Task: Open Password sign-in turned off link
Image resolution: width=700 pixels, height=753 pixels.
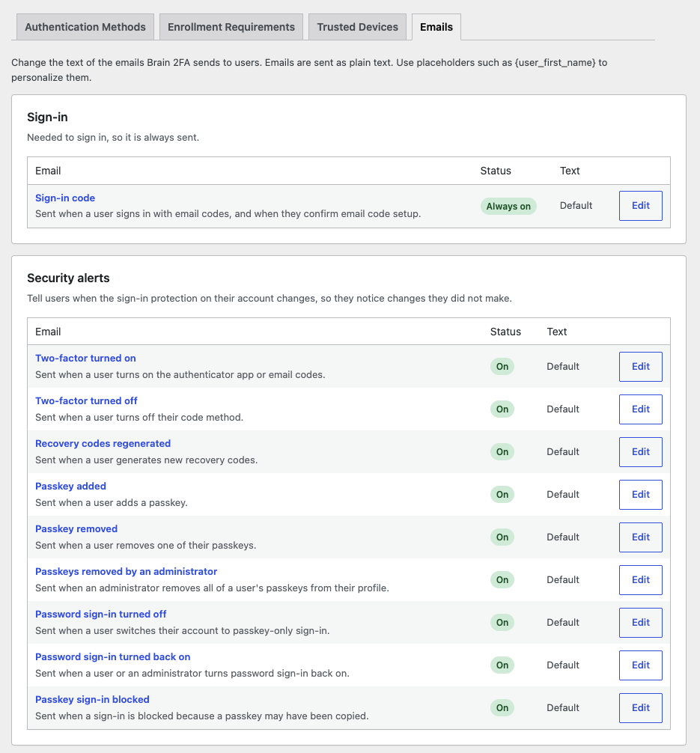Action: point(100,615)
